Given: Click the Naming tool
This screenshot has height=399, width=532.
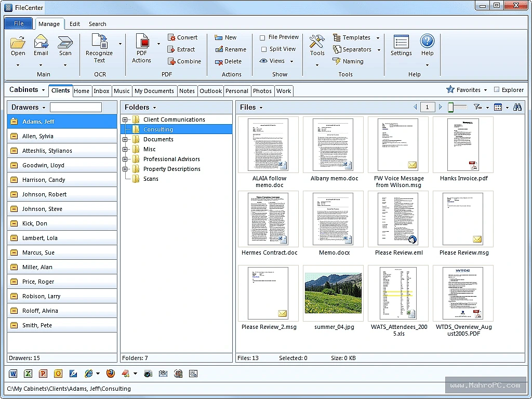Looking at the screenshot, I should point(348,61).
